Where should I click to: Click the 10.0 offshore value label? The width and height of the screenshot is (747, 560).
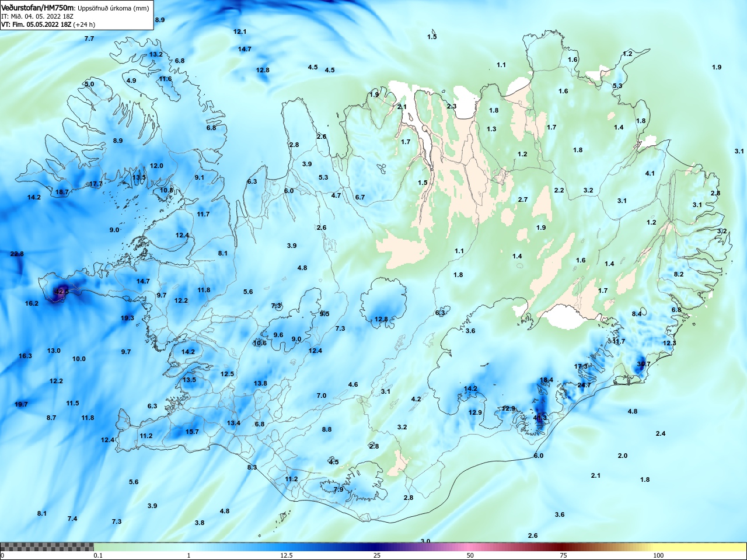[x=79, y=359]
